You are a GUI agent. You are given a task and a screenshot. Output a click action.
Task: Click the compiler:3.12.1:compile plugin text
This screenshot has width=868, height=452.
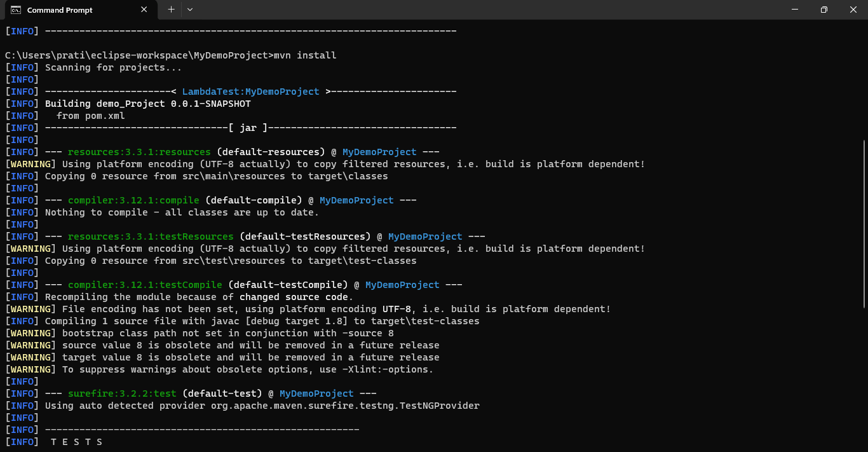133,200
